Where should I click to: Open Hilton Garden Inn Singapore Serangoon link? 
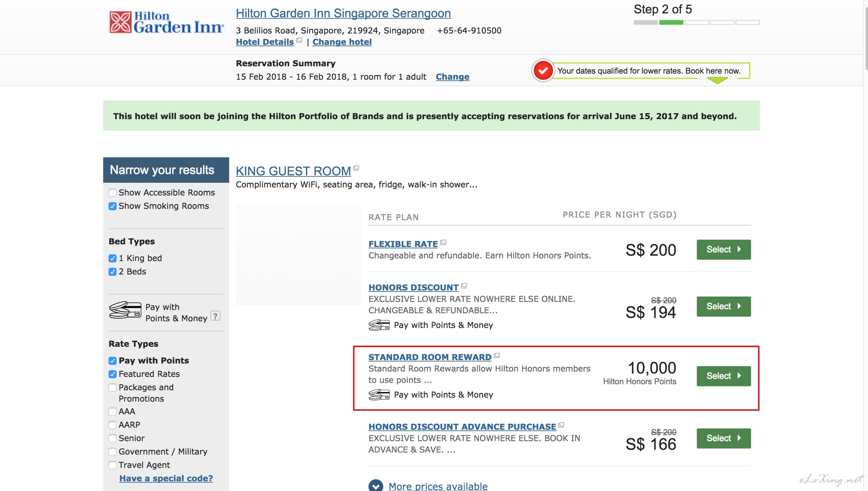(343, 13)
